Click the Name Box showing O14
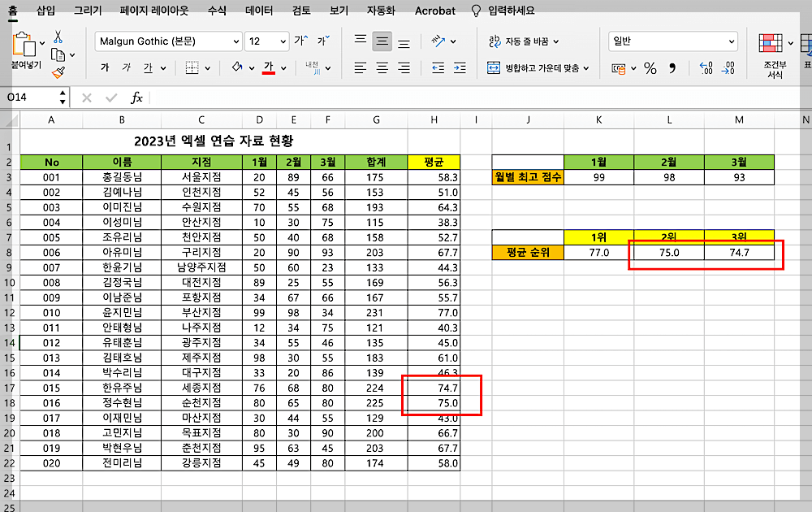812x512 pixels. click(x=32, y=97)
